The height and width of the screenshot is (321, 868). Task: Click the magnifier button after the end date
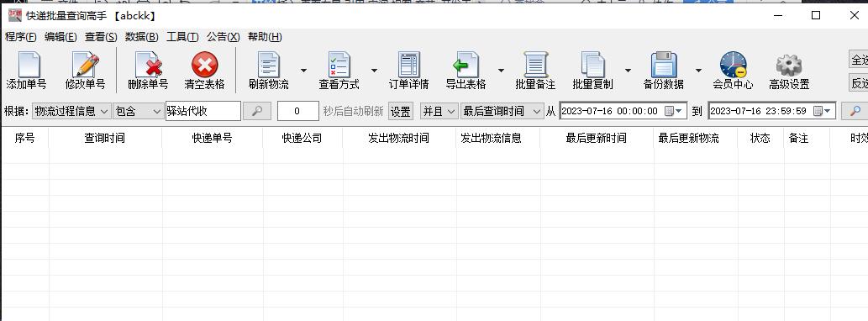[855, 111]
